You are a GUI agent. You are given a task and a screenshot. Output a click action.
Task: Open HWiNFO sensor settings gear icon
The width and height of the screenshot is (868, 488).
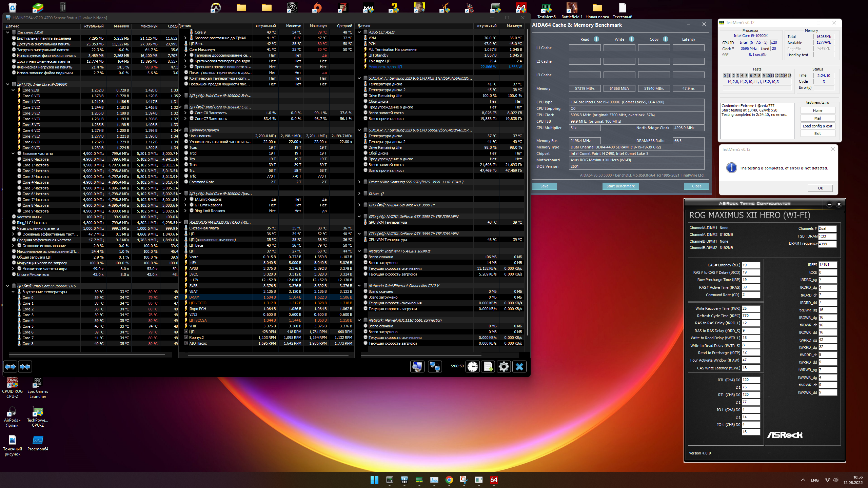tap(504, 366)
